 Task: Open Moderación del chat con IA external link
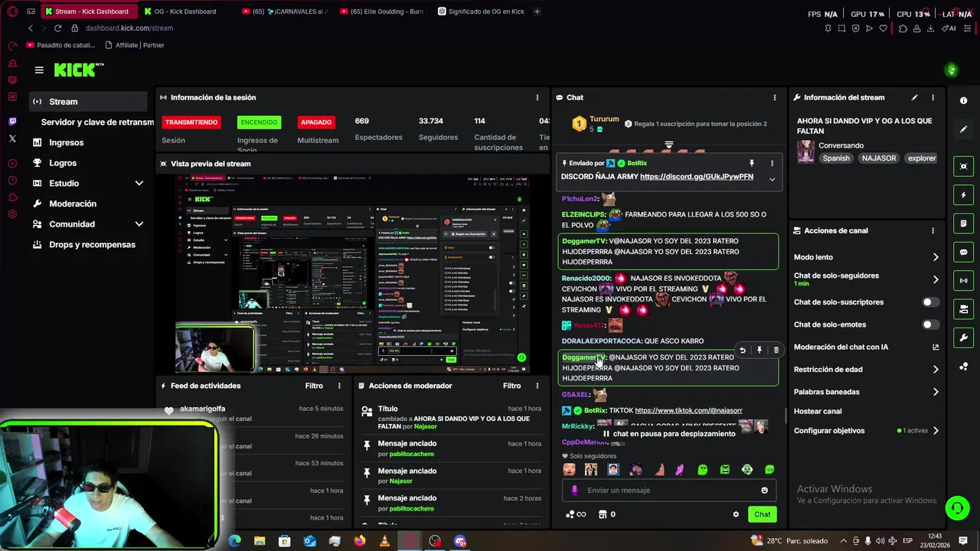click(936, 347)
